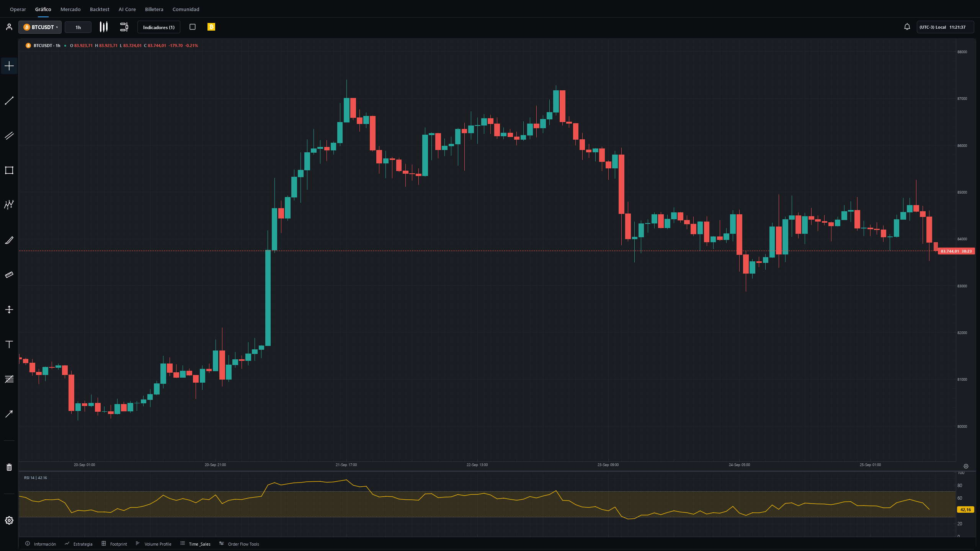
Task: Open the Footprint panel
Action: (114, 544)
